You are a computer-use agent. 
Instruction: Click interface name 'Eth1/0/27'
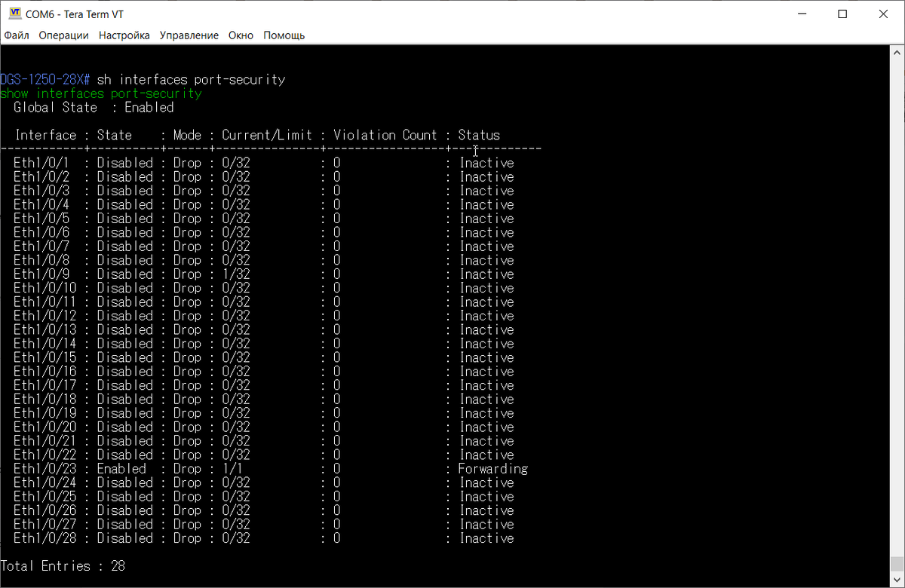[x=45, y=525]
